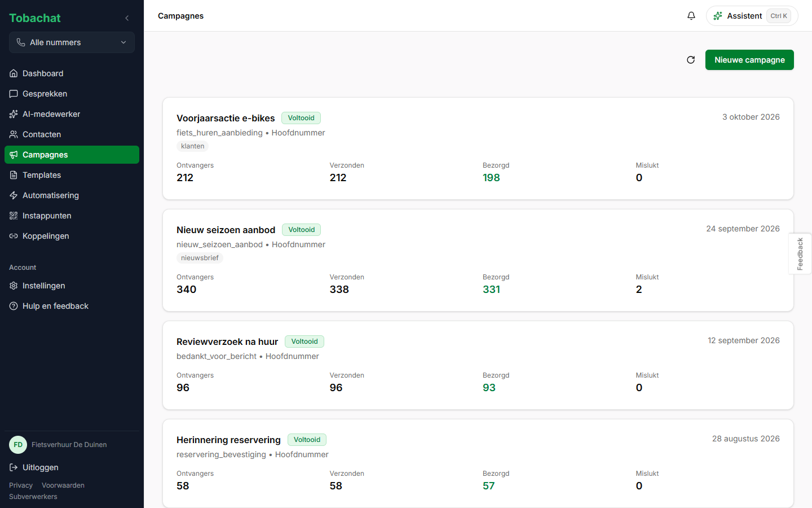Open the Assistent panel button
The height and width of the screenshot is (508, 812).
point(752,16)
